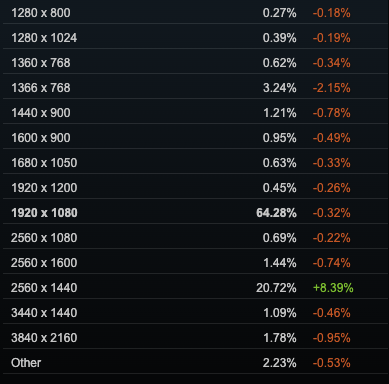This screenshot has height=384, width=389.
Task: Click the 3840 x 2160 resolution row
Action: (195, 338)
